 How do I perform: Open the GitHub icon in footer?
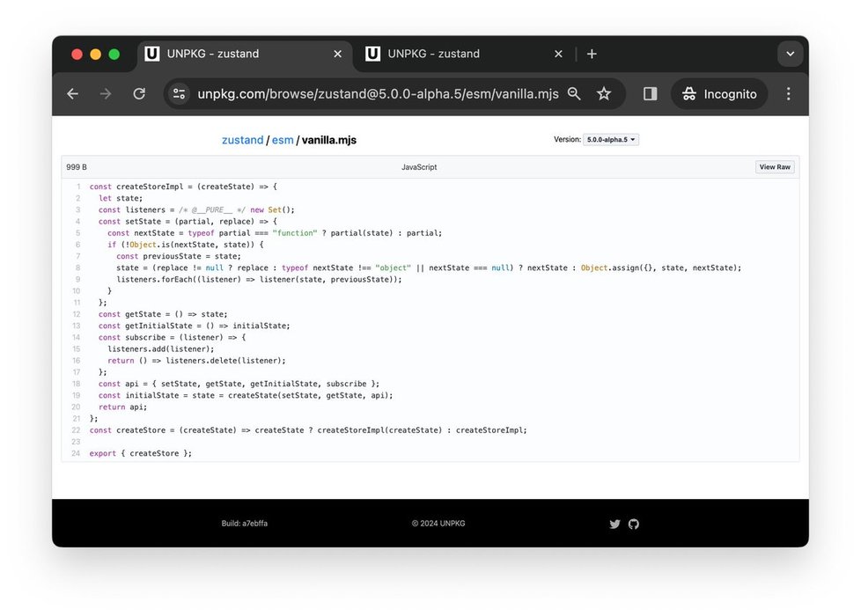click(634, 524)
